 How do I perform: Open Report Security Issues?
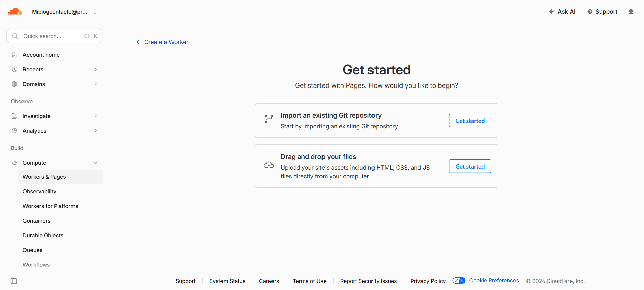pos(368,281)
